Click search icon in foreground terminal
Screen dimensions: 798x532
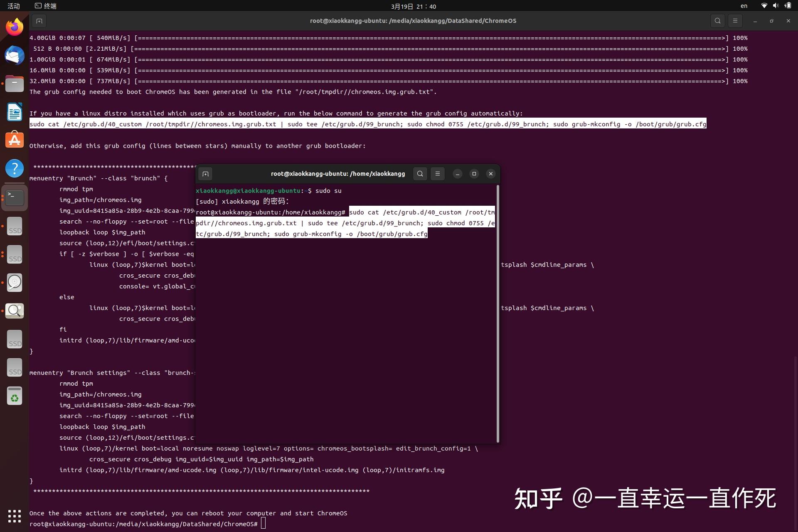click(420, 174)
